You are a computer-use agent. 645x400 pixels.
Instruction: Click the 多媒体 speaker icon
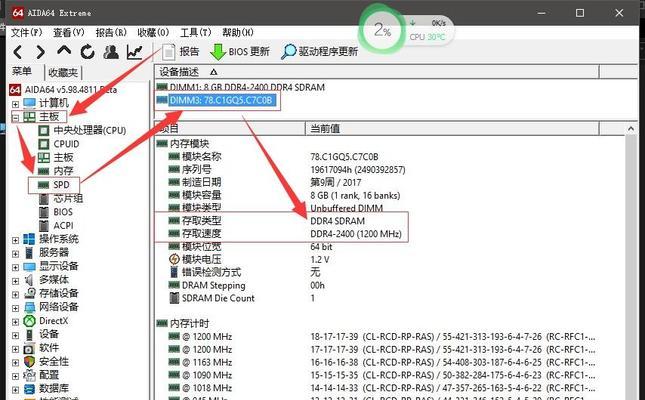click(x=29, y=280)
